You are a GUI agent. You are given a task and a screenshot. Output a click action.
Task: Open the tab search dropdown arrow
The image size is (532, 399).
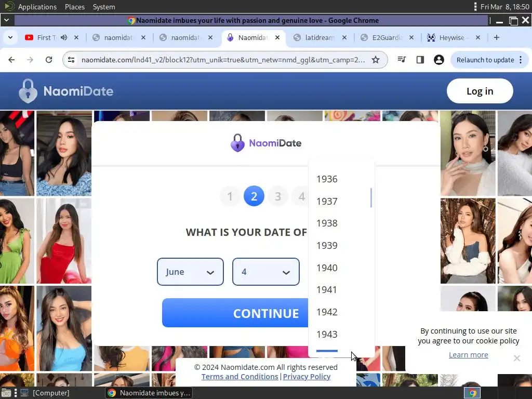click(10, 37)
